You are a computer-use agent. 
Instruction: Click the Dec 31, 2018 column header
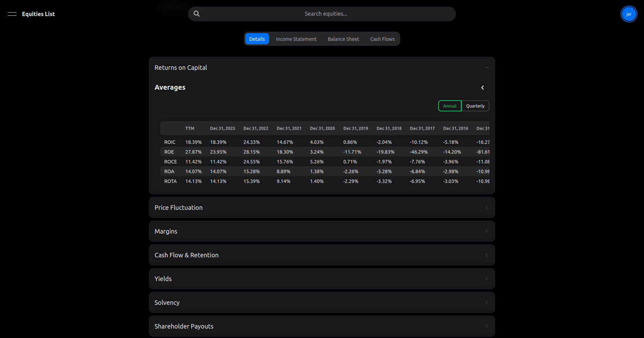click(389, 128)
